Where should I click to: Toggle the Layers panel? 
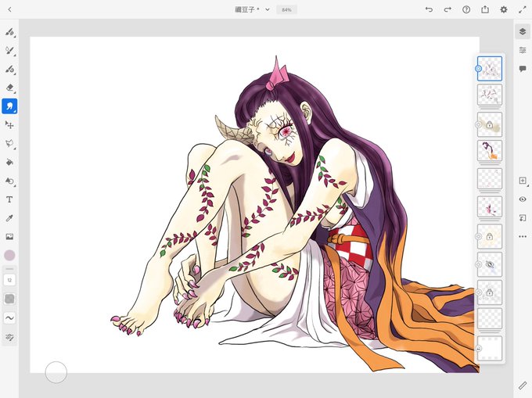click(x=523, y=31)
